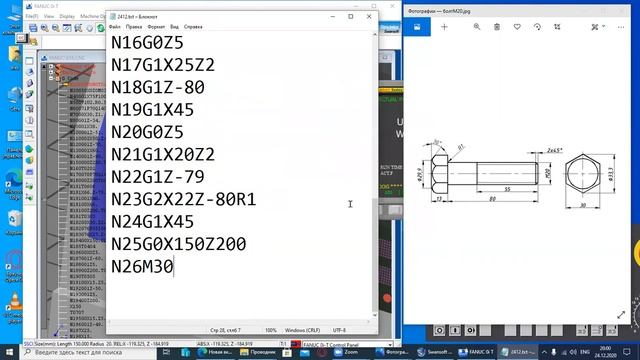Screen dimensions: 640x360
Task: Switch to Zoom in the taskbar
Action: (347, 352)
